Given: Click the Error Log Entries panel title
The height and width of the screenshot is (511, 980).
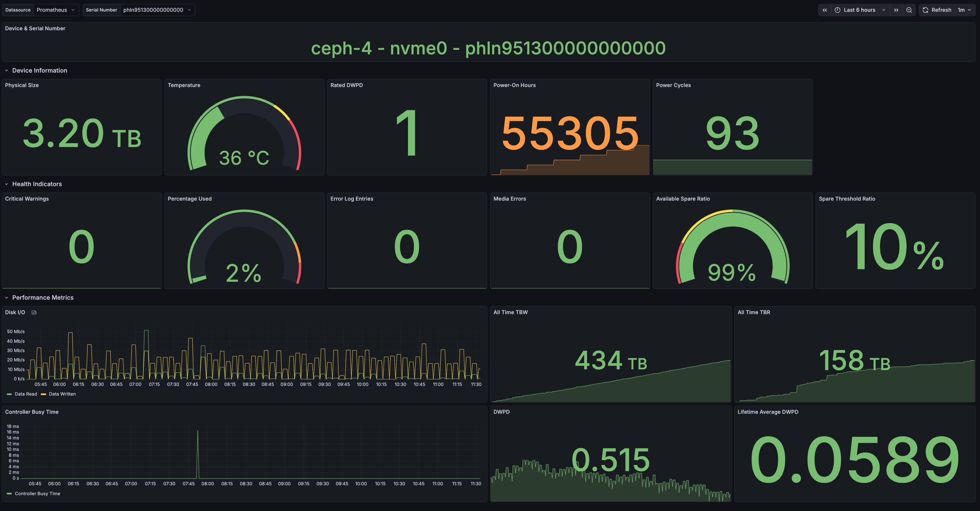Looking at the screenshot, I should tap(351, 199).
